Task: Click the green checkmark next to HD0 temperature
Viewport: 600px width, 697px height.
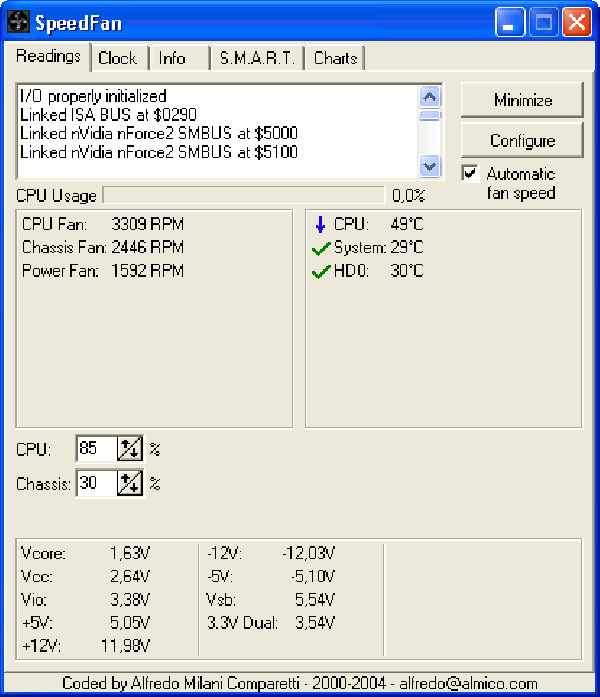Action: (x=321, y=272)
